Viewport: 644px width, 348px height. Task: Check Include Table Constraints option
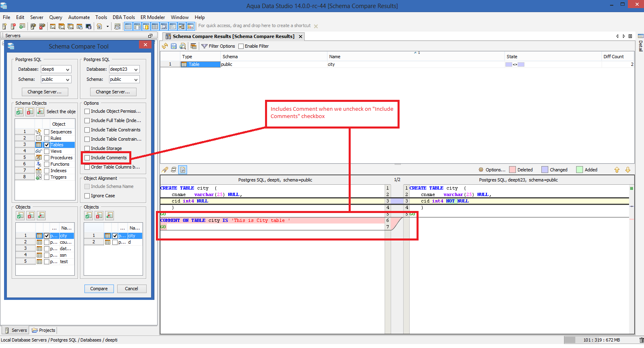coord(87,130)
